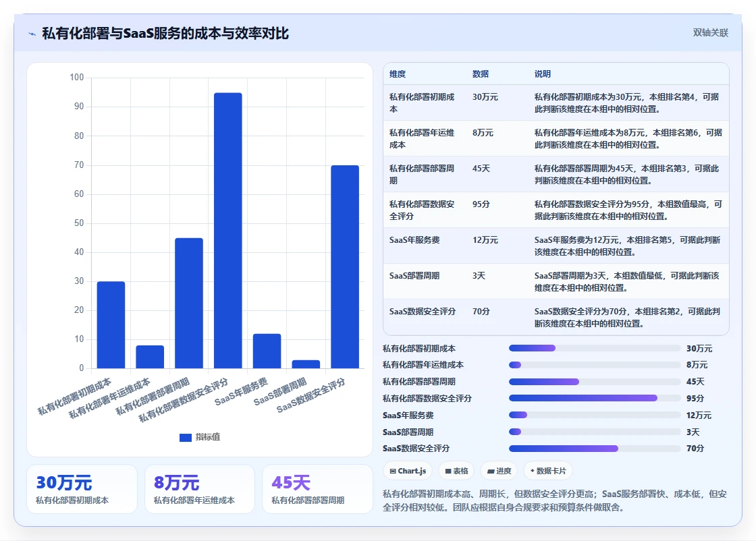Viewport: 756px width, 541px height.
Task: Click the SaaS数据安全评分 table row name
Action: (x=423, y=312)
